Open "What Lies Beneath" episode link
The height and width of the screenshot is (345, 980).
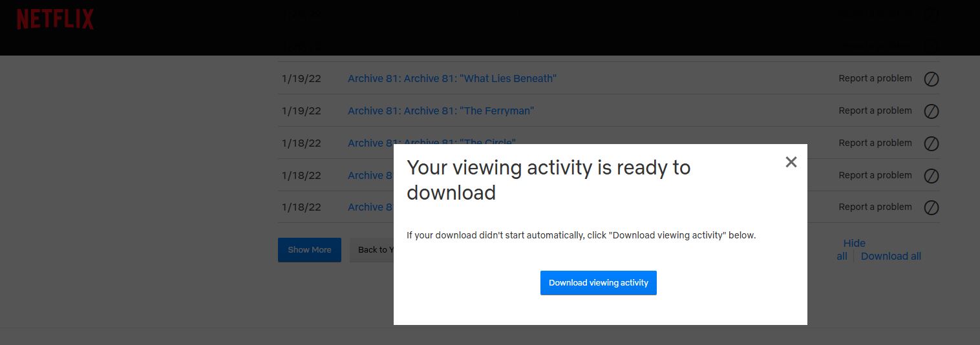452,78
